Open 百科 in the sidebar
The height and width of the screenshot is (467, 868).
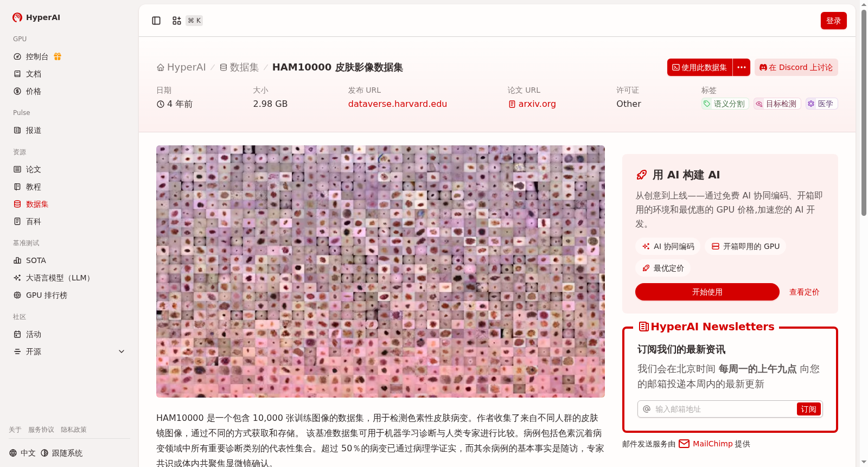click(x=34, y=221)
